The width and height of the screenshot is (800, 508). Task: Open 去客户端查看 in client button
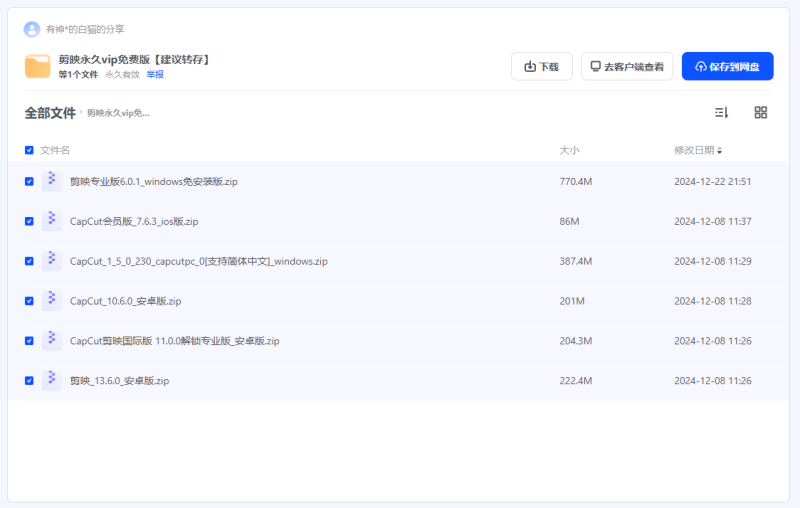click(x=627, y=66)
